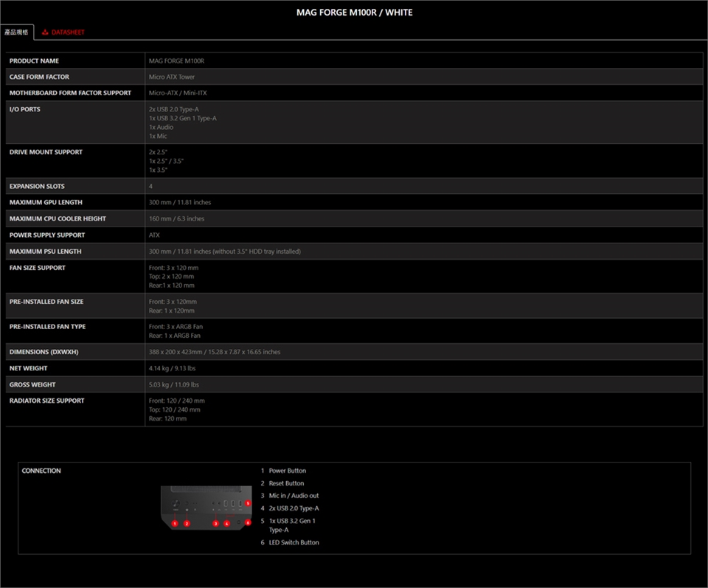The image size is (708, 588).
Task: Click the 1x Mic line in I/O ports
Action: (x=158, y=136)
